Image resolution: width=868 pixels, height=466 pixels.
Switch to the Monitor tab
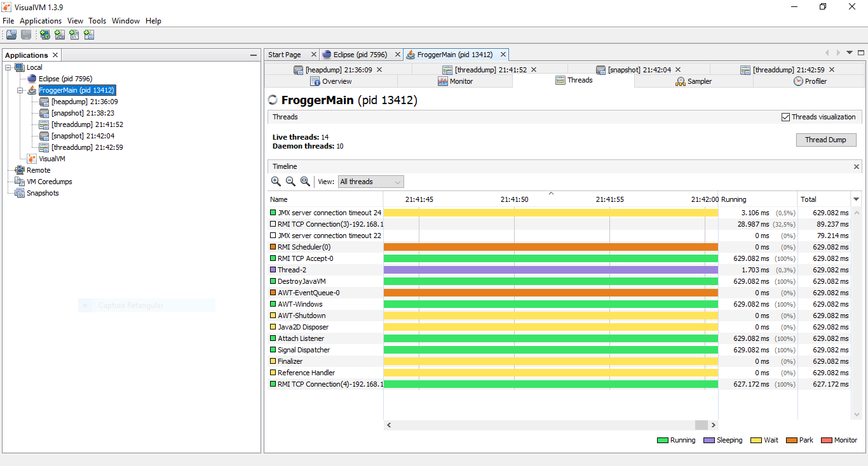pyautogui.click(x=455, y=81)
